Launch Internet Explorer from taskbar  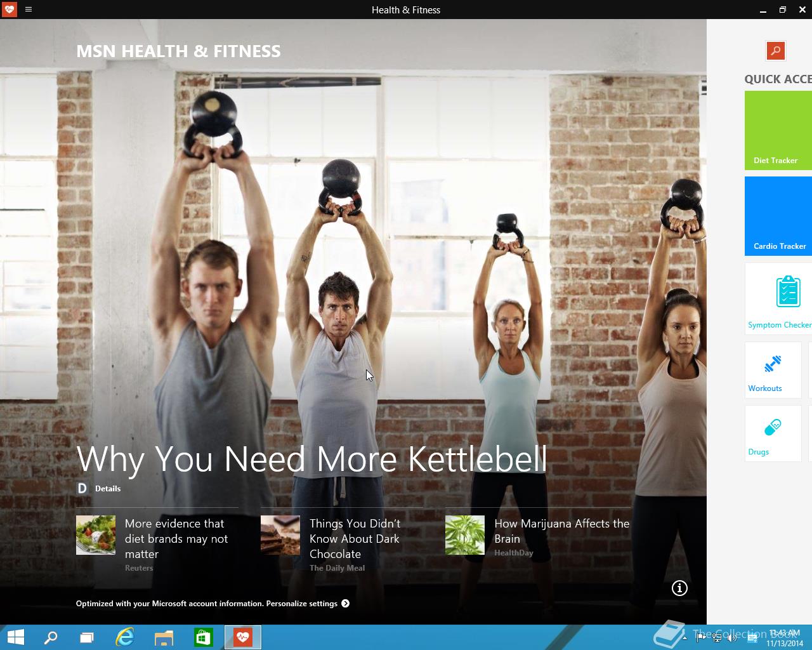[125, 637]
